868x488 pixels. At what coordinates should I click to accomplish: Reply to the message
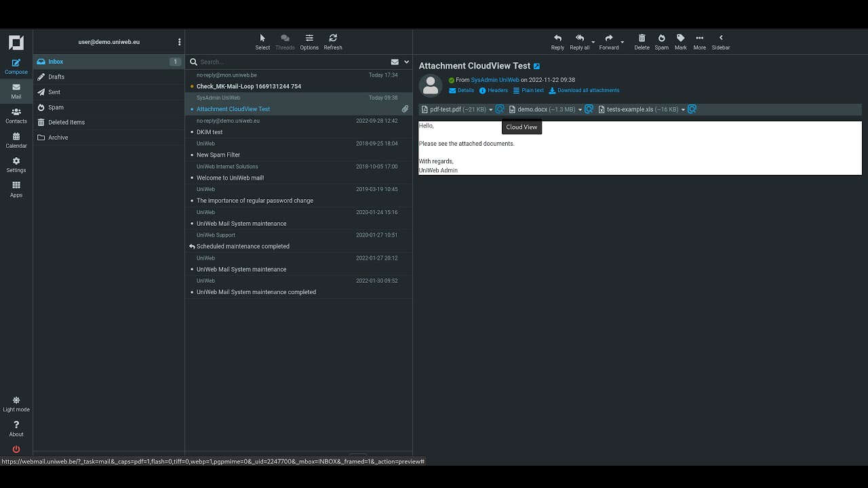[x=557, y=42]
